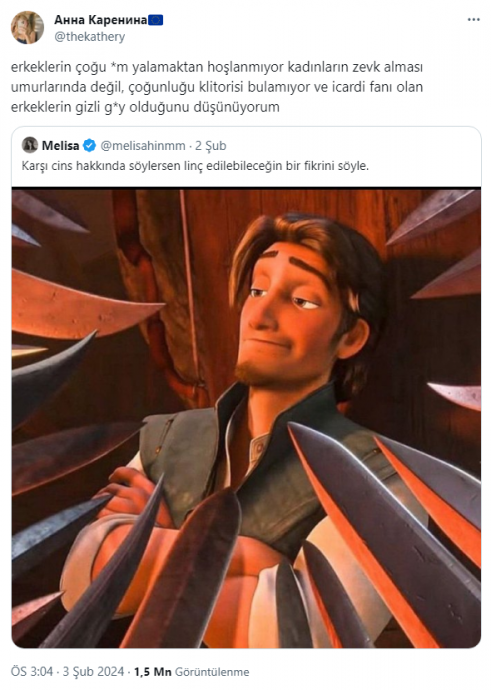Open the quoted tweet text by Melisa
491x690 pixels.
coord(195,166)
